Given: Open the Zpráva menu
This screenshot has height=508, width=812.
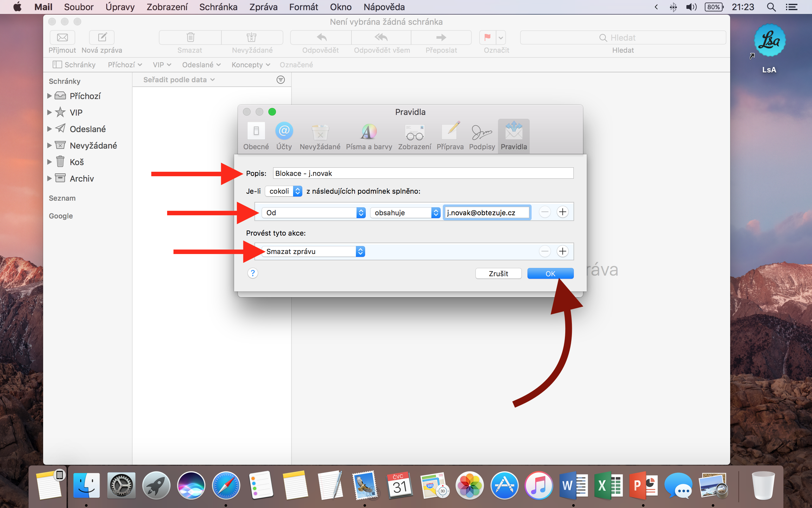Looking at the screenshot, I should point(263,7).
